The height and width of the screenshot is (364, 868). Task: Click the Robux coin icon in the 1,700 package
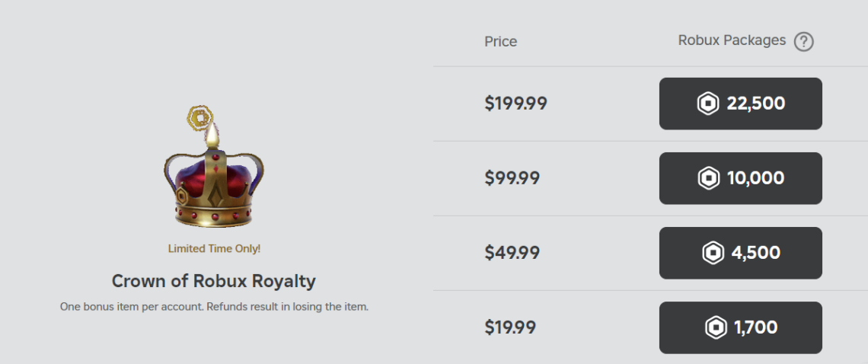(716, 327)
